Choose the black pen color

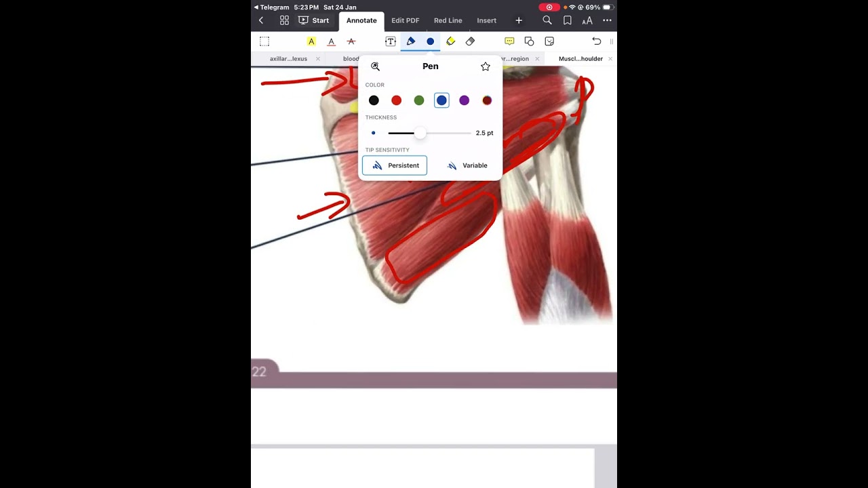pos(374,100)
